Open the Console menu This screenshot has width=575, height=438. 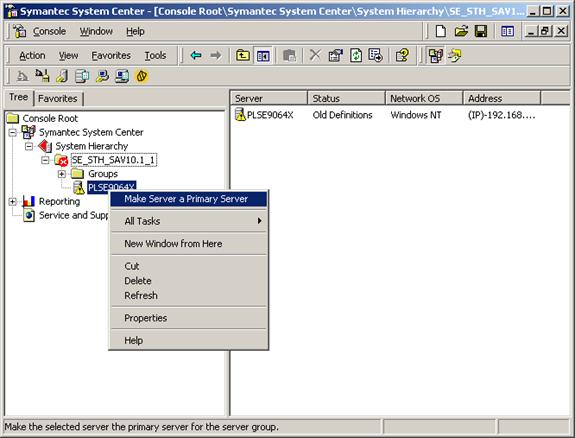(x=49, y=32)
